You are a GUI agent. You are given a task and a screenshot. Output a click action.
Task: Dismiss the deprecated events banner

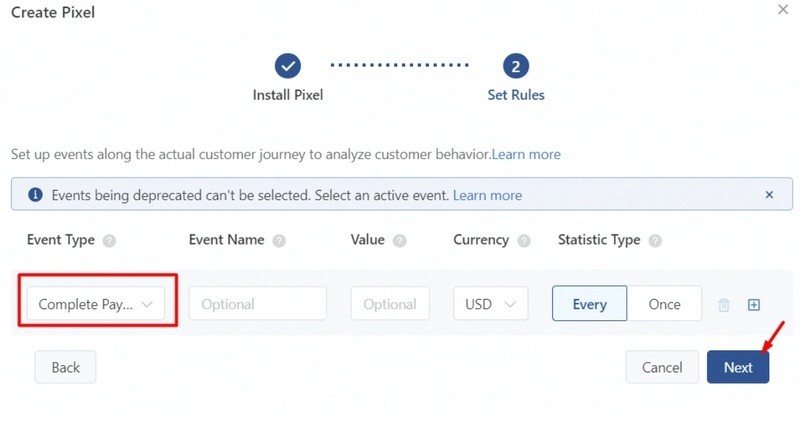[x=769, y=195]
